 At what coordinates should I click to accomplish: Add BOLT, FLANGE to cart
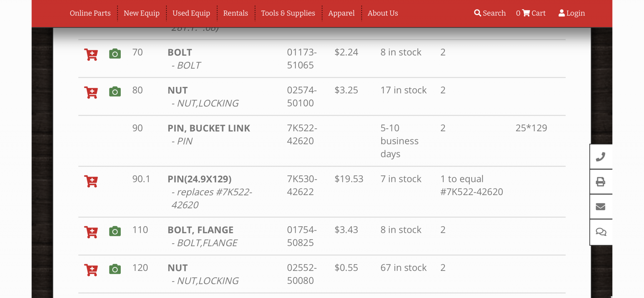91,232
